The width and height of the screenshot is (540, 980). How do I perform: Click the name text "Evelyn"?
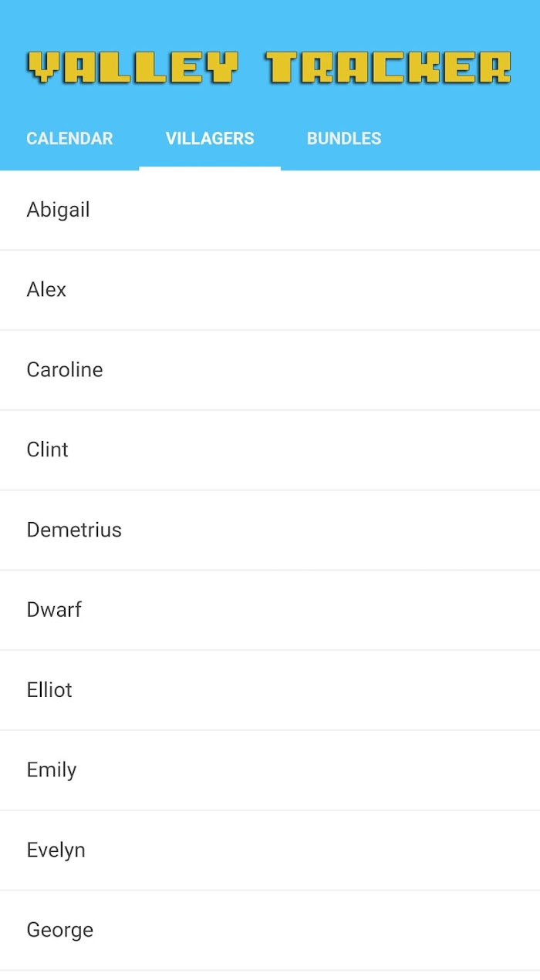pyautogui.click(x=56, y=850)
